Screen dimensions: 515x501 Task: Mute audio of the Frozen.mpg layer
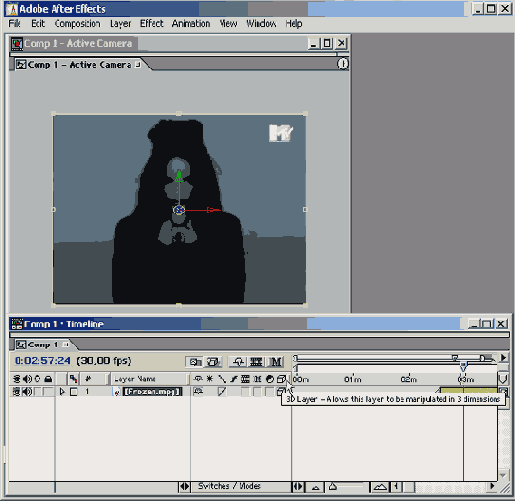27,392
